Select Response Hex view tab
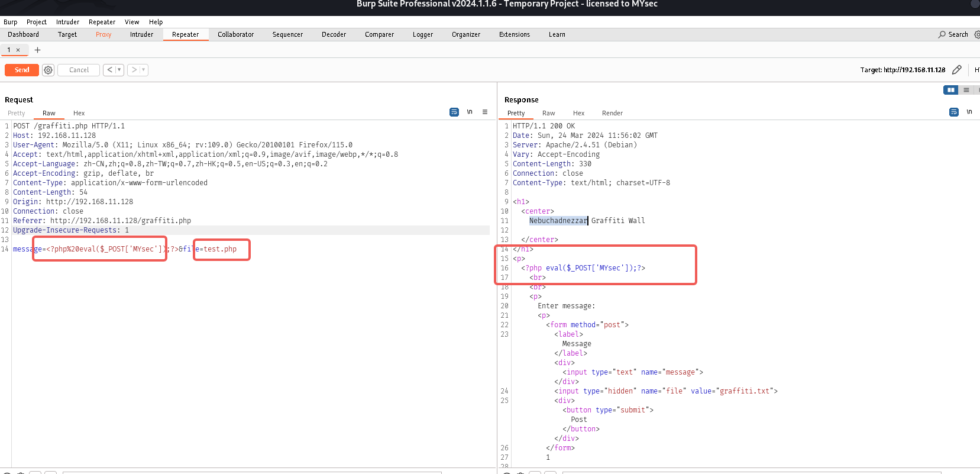The image size is (980, 474). [578, 113]
